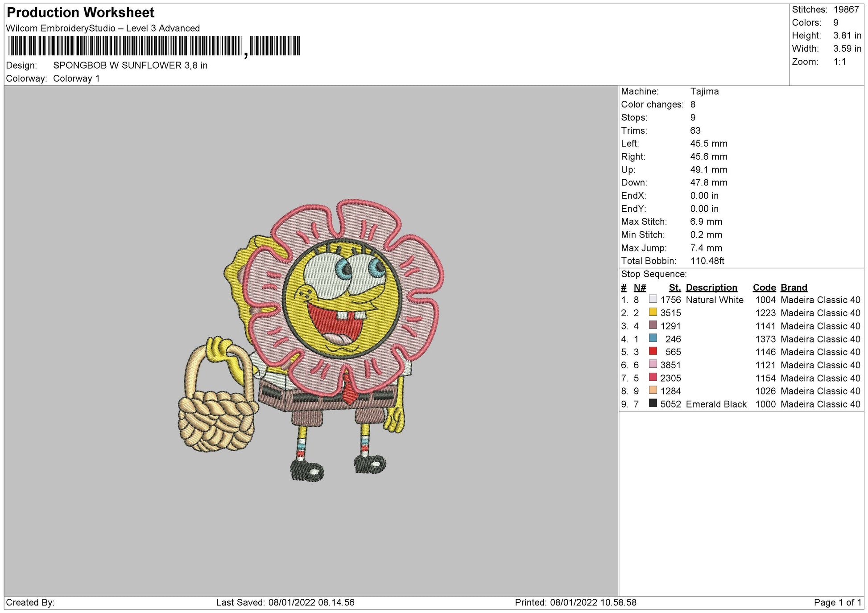
Task: Click the EndX value '0.00 in'
Action: tap(704, 196)
